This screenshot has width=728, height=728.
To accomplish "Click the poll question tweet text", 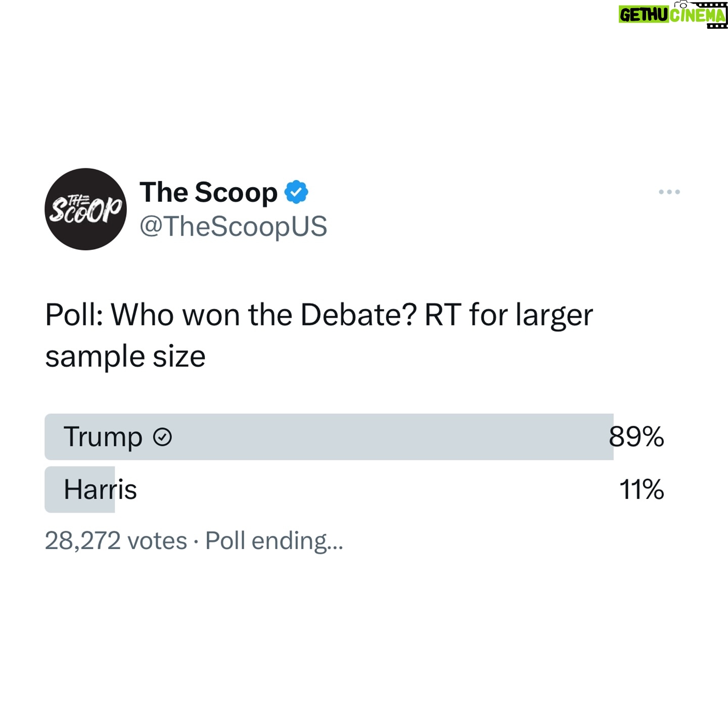I will [319, 336].
